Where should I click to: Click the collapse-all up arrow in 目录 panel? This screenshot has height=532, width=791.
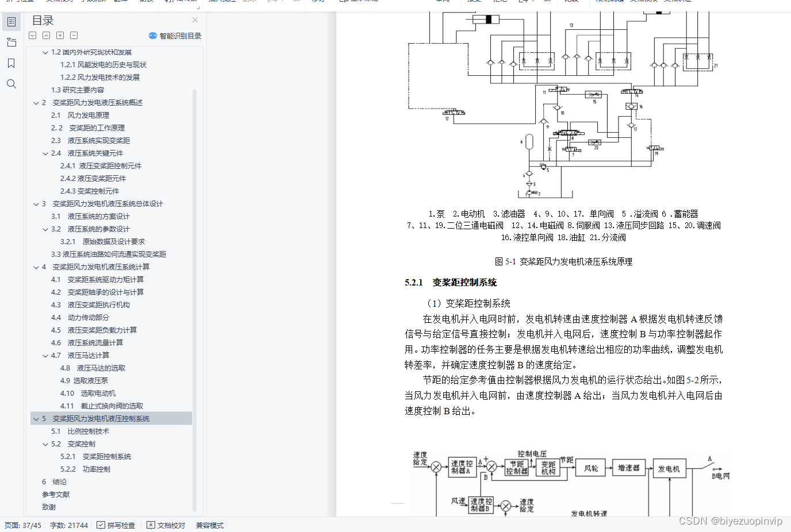click(x=46, y=35)
